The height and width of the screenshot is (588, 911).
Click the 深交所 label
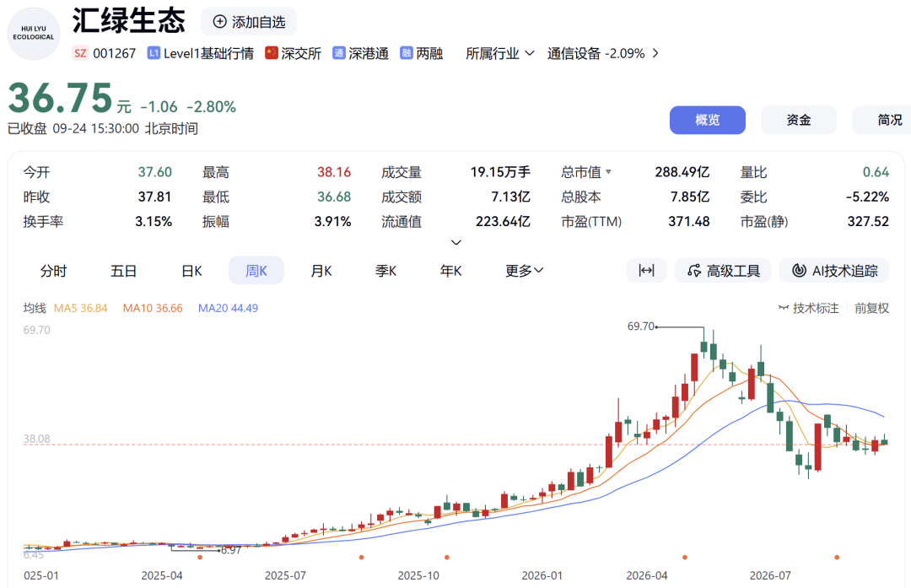(301, 53)
